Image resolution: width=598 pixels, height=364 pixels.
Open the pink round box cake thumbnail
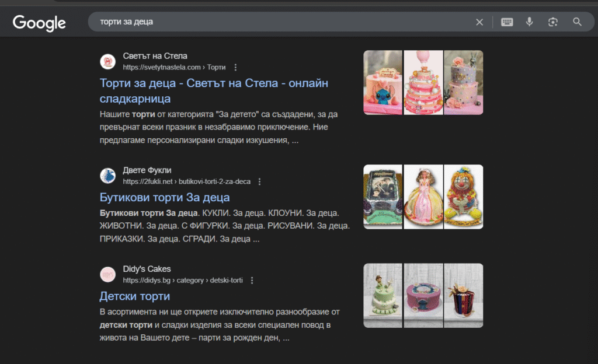(x=423, y=295)
